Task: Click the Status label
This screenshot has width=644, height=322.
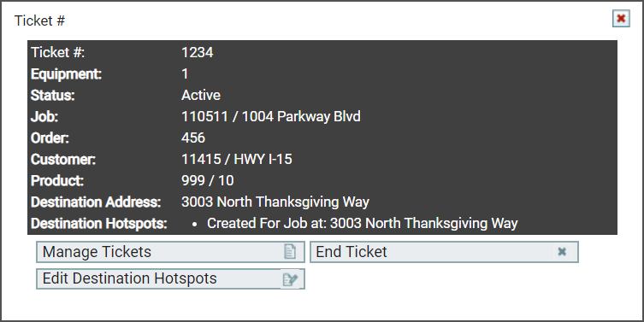Action: tap(52, 95)
